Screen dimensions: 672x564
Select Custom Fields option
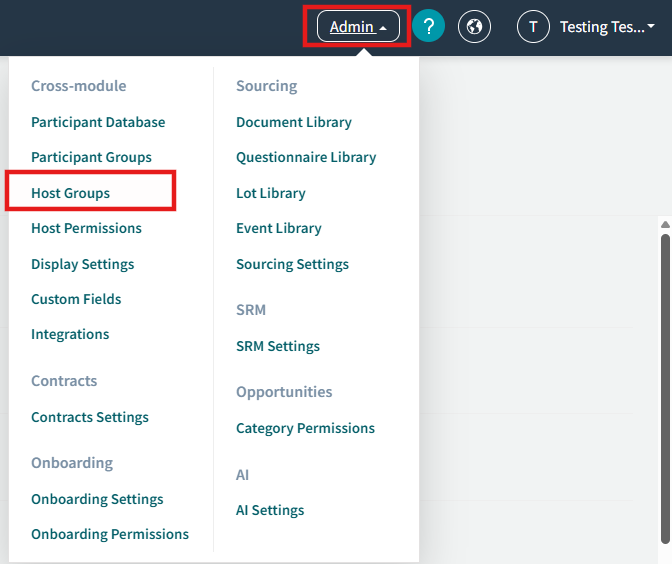[76, 299]
